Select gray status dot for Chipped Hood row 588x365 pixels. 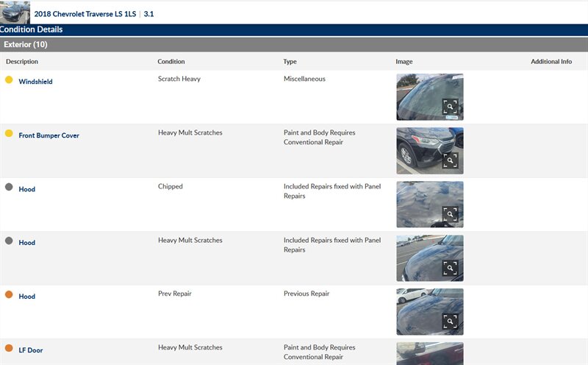(x=9, y=187)
